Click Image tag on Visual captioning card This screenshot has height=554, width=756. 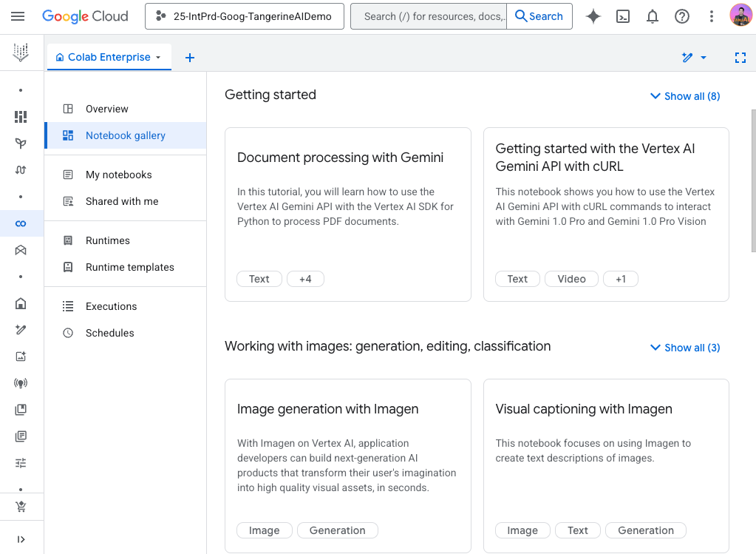(x=522, y=530)
